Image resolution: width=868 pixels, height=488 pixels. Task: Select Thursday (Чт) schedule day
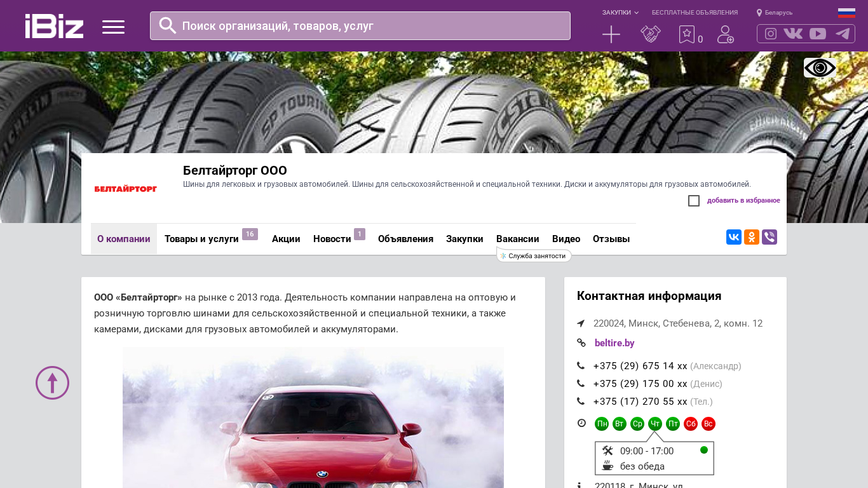click(x=655, y=424)
